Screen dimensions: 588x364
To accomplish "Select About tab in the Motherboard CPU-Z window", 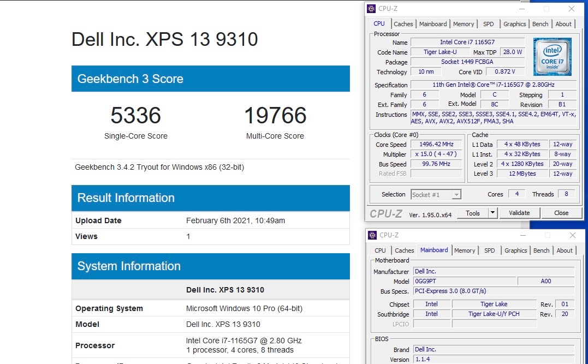I will (565, 250).
